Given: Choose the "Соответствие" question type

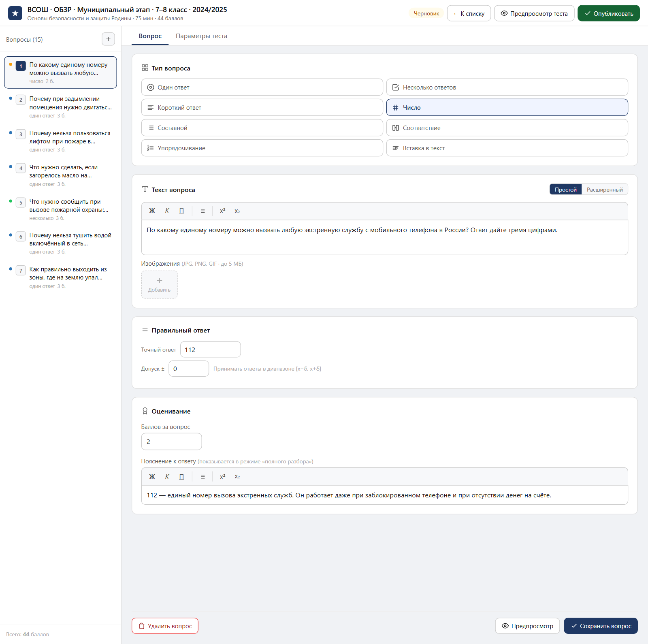Looking at the screenshot, I should 507,128.
